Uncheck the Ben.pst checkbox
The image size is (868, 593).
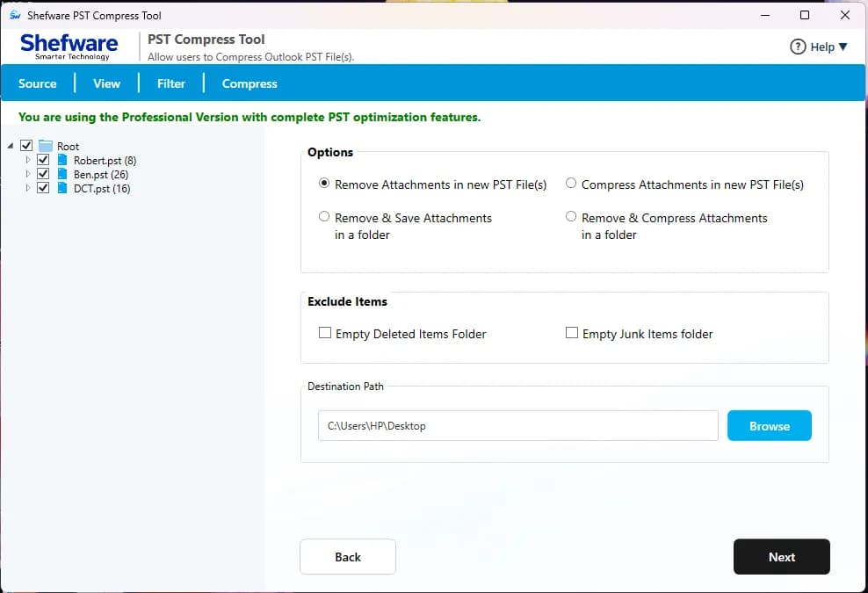point(43,174)
